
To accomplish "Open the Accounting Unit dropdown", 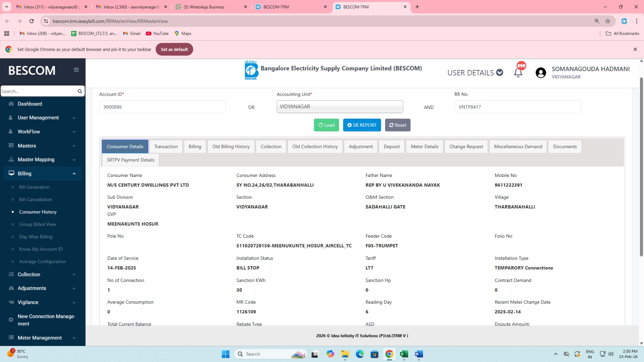I will pos(340,107).
